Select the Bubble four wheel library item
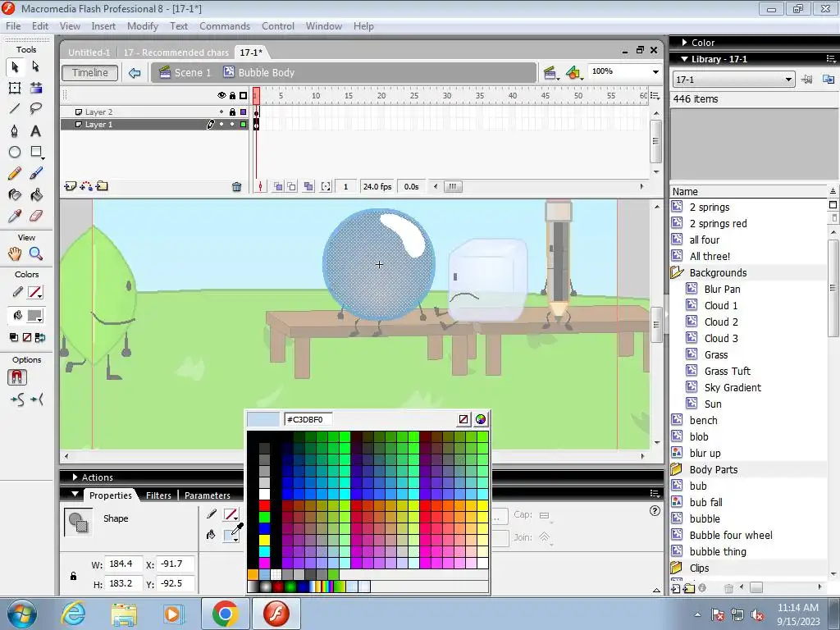Image resolution: width=840 pixels, height=630 pixels. coord(731,535)
